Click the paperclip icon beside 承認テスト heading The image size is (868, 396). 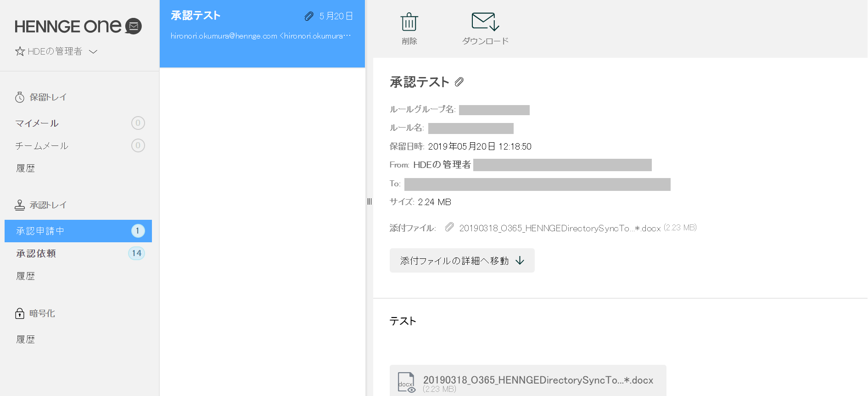459,82
